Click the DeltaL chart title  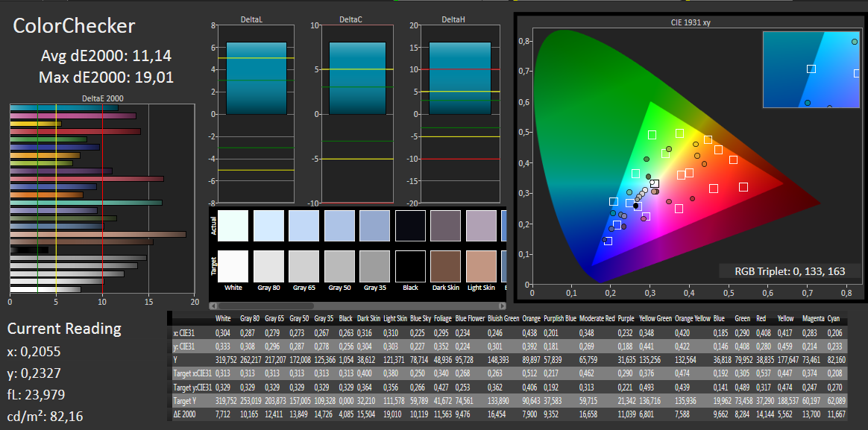point(251,19)
